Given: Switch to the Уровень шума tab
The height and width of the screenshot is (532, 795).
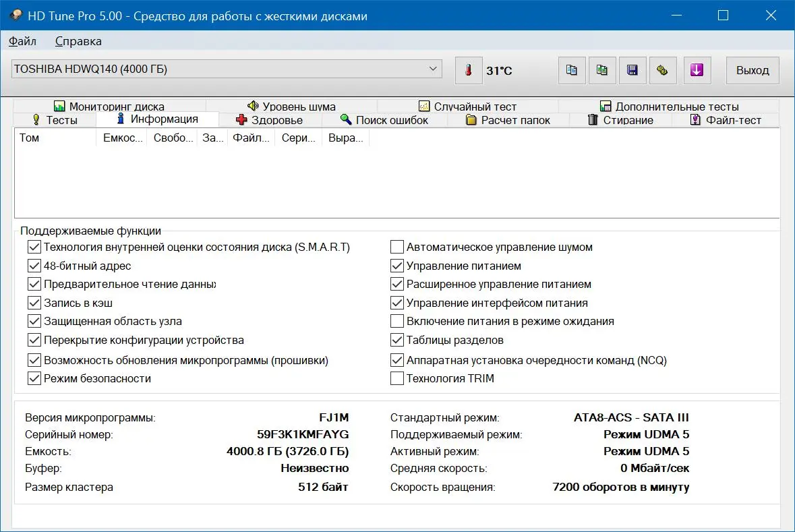Looking at the screenshot, I should tap(291, 106).
